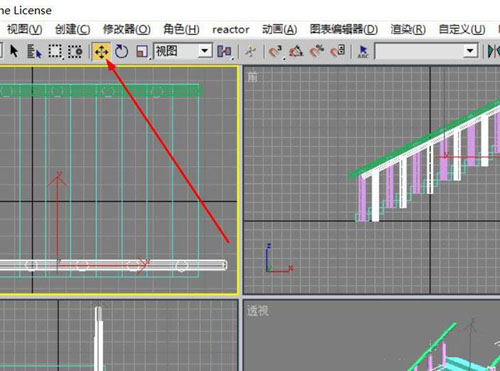Toggle the 3D Snaps magnet button
Image resolution: width=500 pixels, height=371 pixels.
pyautogui.click(x=275, y=52)
